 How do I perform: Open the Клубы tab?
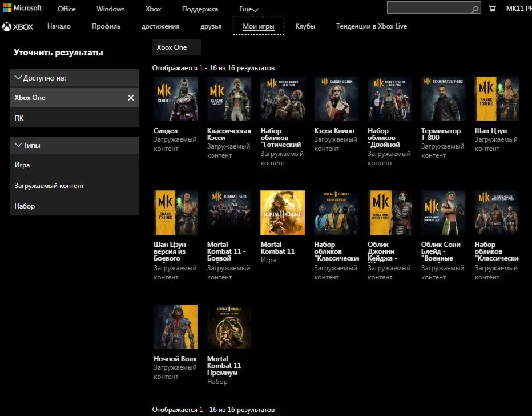coord(305,26)
